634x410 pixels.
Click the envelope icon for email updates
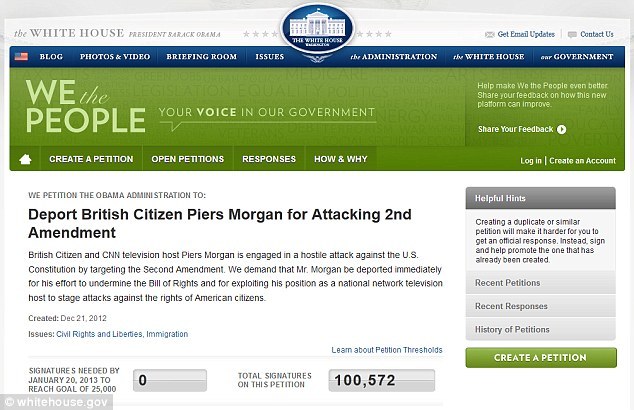point(489,35)
